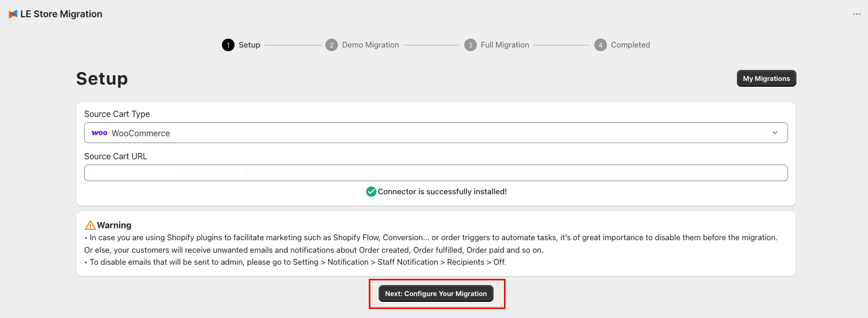Go to the Setup step label

pyautogui.click(x=249, y=45)
